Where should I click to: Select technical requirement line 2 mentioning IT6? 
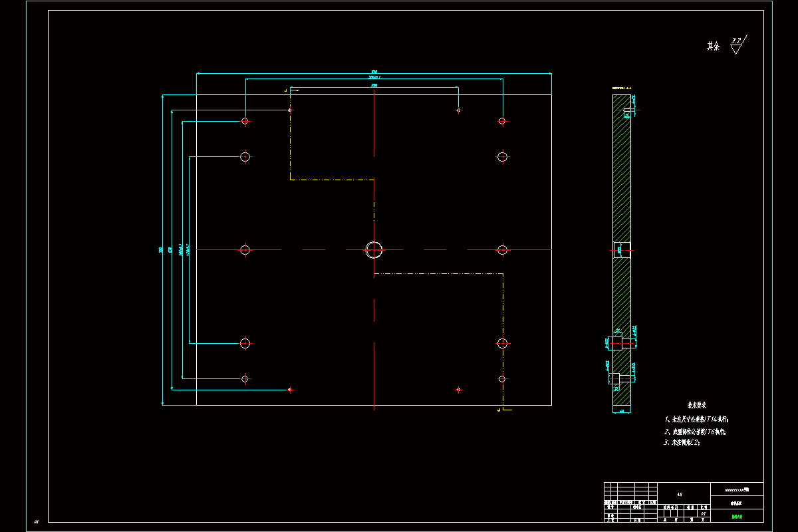click(695, 432)
